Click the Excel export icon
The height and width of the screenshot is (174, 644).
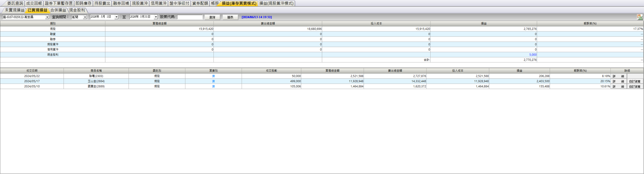[x=640, y=17]
